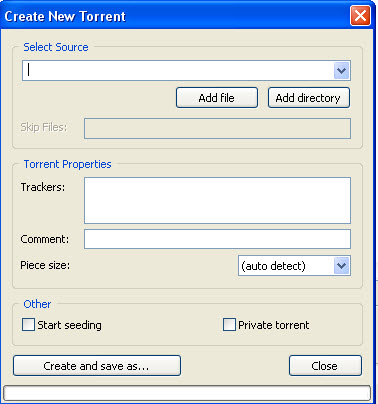Click the empty progress bar at bottom
Screen dimensions: 378x404
click(x=187, y=393)
